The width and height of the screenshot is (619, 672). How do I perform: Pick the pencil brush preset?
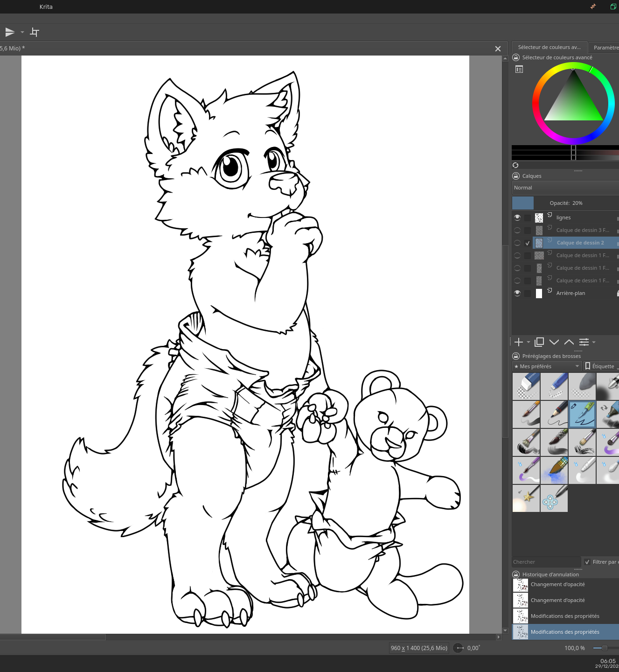click(x=554, y=414)
